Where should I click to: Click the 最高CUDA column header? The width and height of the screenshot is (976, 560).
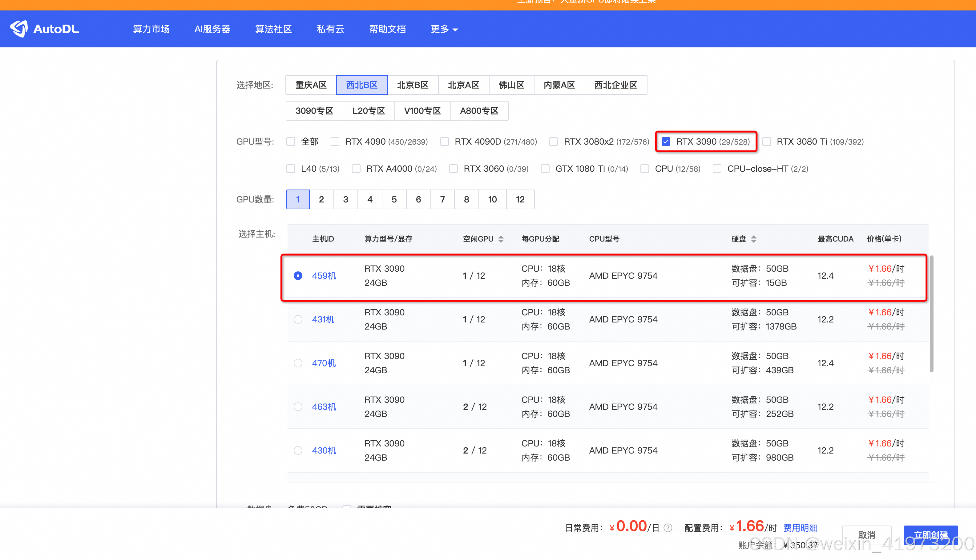pos(835,239)
